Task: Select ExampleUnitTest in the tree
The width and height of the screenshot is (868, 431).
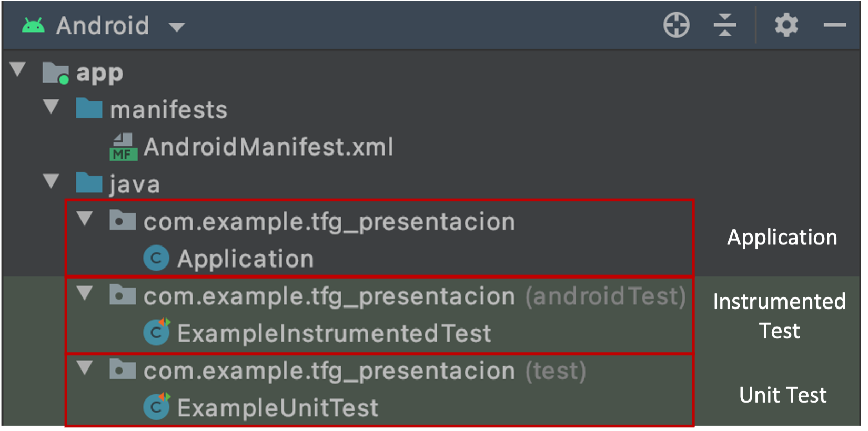Action: (278, 408)
